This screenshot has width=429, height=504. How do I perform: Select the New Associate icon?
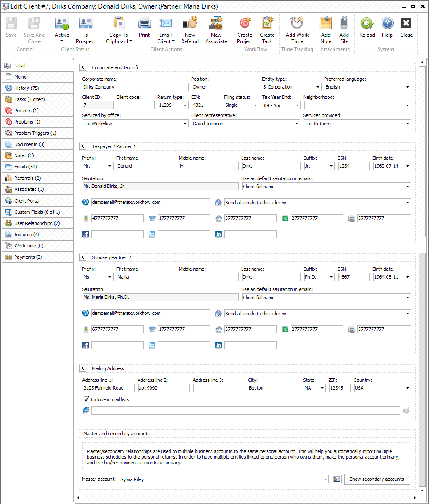(x=216, y=29)
